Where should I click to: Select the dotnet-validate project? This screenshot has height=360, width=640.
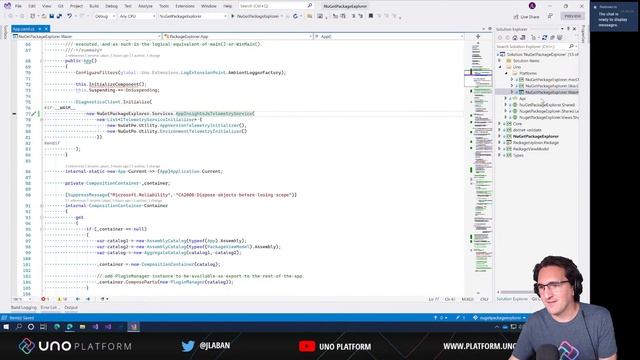[527, 130]
